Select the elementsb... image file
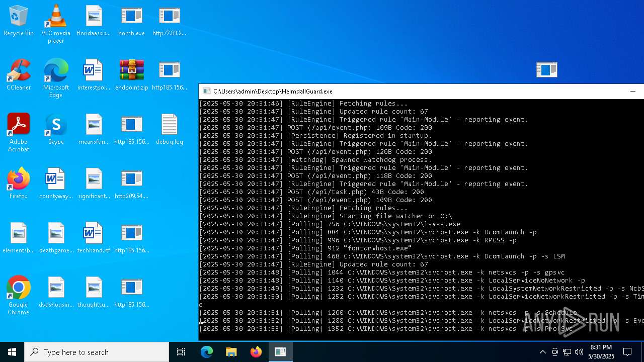The width and height of the screenshot is (644, 362). [19, 238]
